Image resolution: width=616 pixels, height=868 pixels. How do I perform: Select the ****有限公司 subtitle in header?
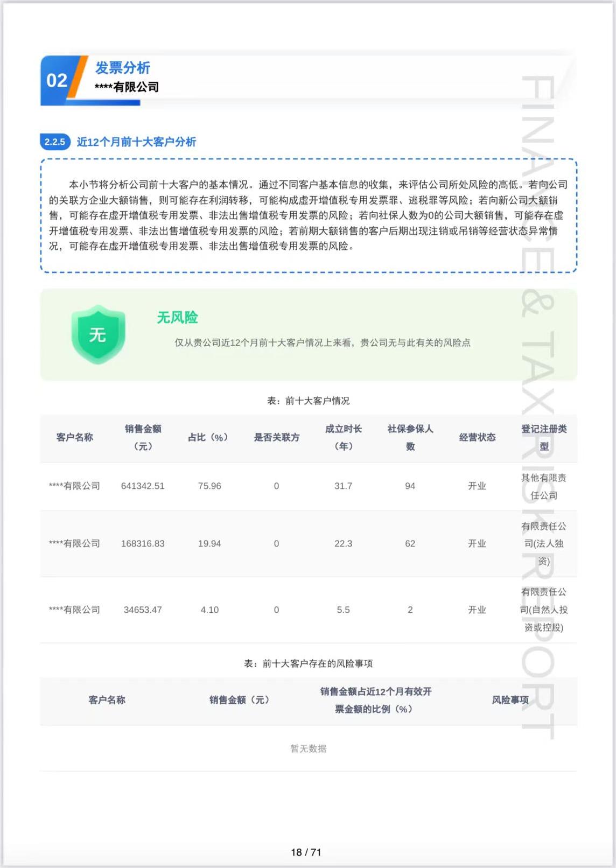[127, 87]
